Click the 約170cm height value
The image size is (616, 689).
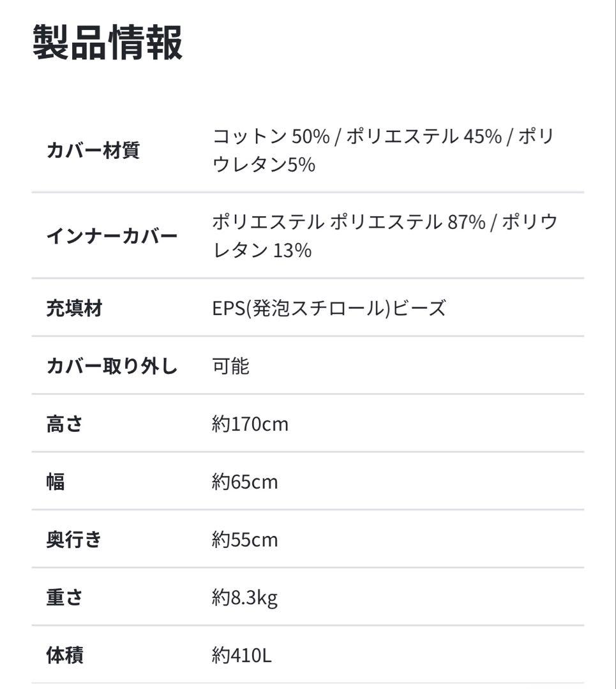coord(250,424)
